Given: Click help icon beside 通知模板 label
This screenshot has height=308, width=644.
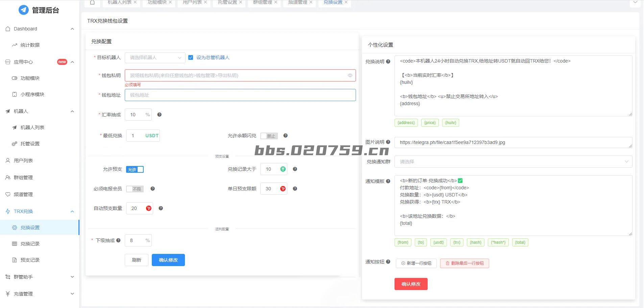Looking at the screenshot, I should (x=388, y=181).
